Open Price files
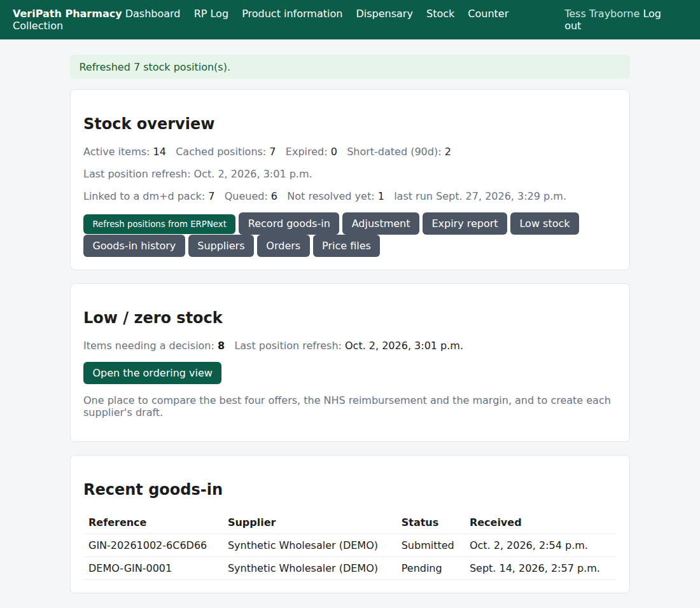 click(346, 245)
